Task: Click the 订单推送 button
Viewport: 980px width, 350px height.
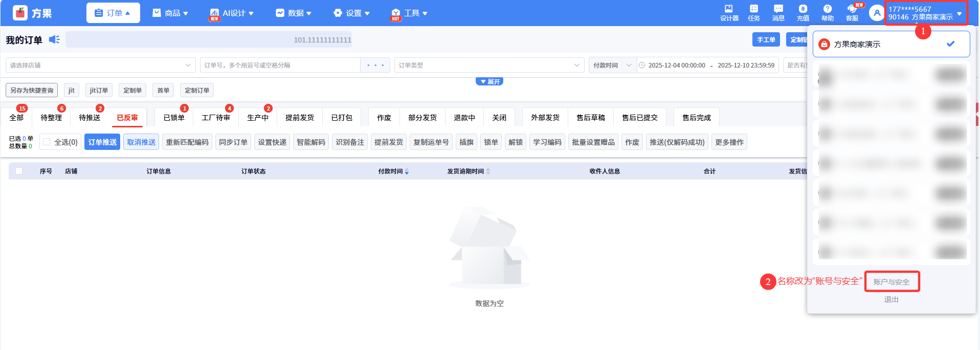Action: pyautogui.click(x=102, y=142)
